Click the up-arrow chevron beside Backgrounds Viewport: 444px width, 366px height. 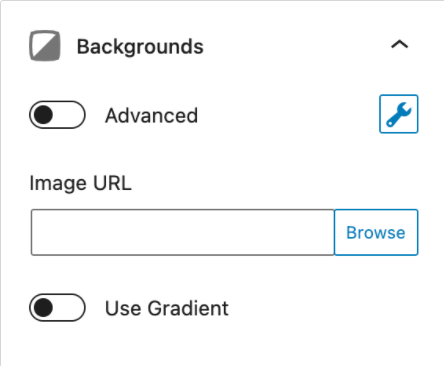click(399, 45)
